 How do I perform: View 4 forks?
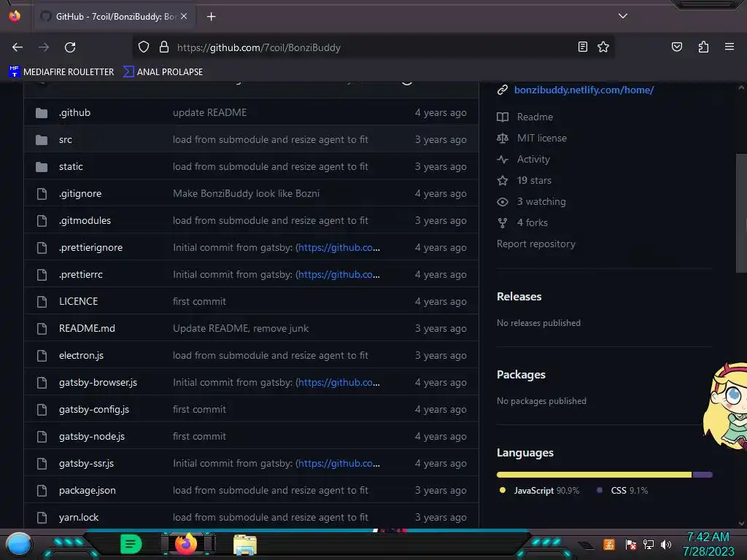[532, 223]
